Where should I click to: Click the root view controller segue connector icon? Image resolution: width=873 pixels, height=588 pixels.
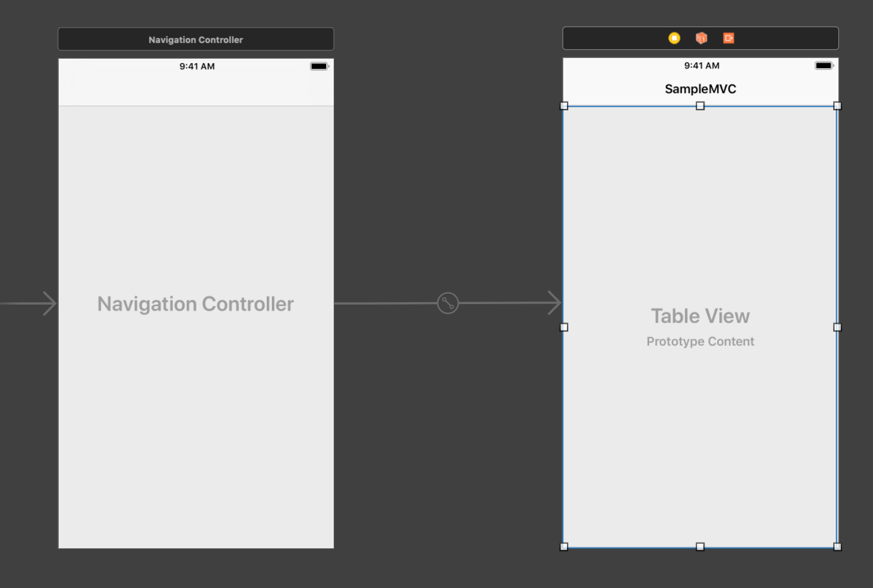click(448, 303)
